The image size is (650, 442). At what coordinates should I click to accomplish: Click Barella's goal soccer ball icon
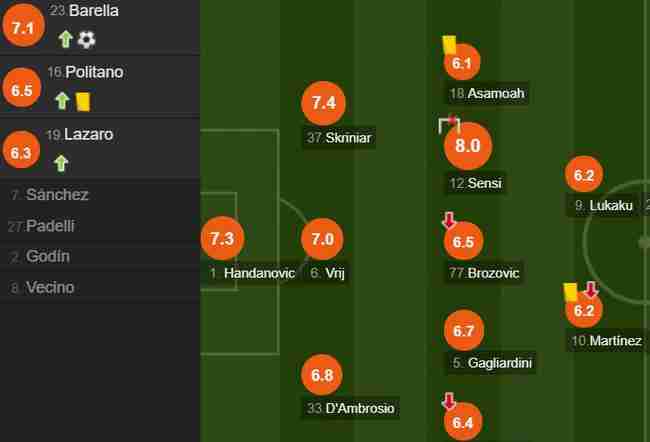(x=87, y=40)
